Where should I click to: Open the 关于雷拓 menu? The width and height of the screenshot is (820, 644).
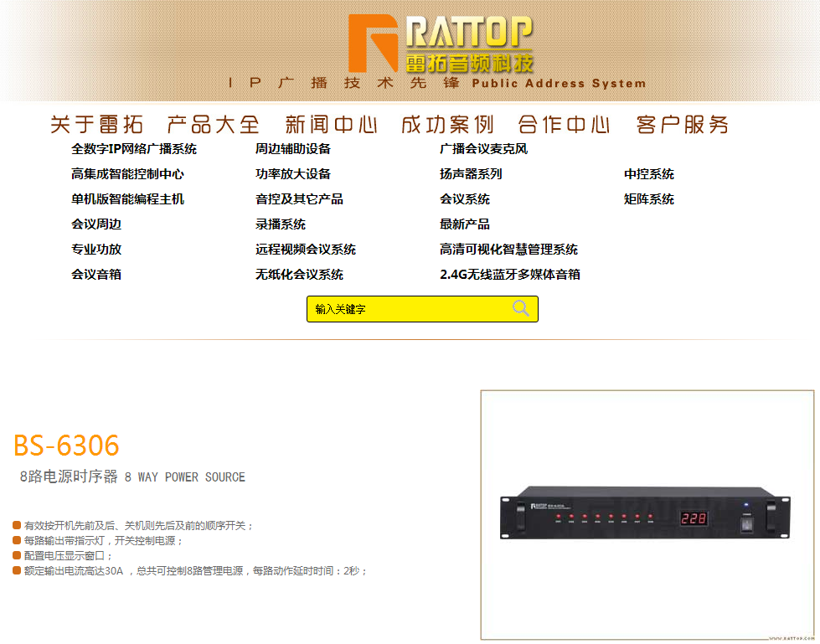click(x=96, y=125)
